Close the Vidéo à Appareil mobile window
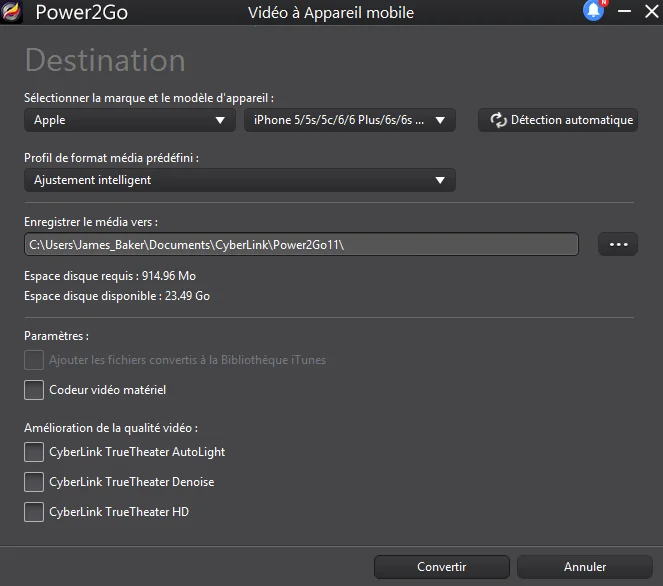This screenshot has width=663, height=586. pyautogui.click(x=652, y=11)
